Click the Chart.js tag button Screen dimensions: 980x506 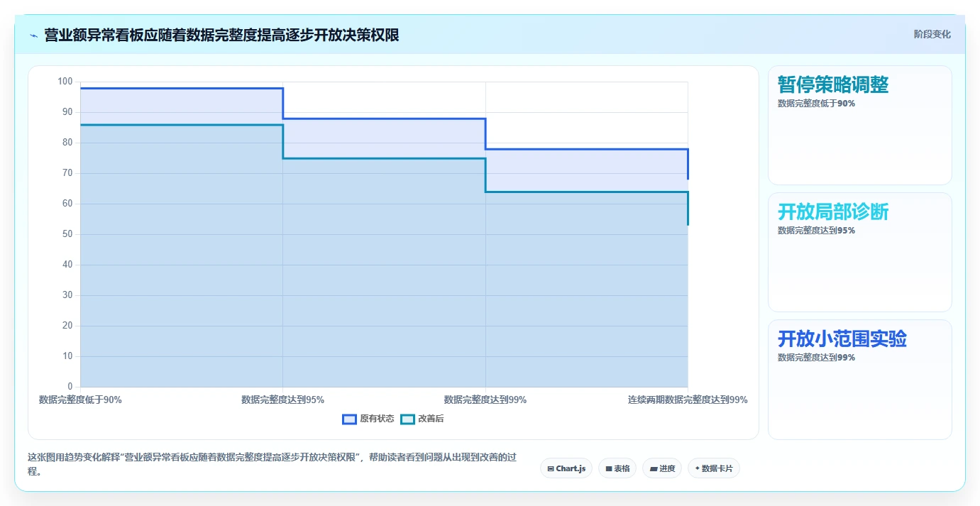pos(566,468)
